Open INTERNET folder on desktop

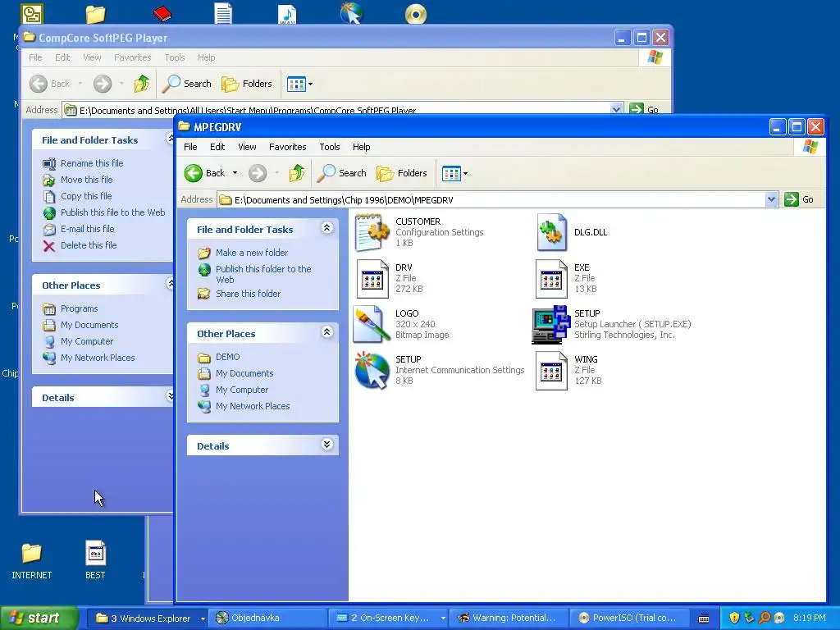[32, 561]
